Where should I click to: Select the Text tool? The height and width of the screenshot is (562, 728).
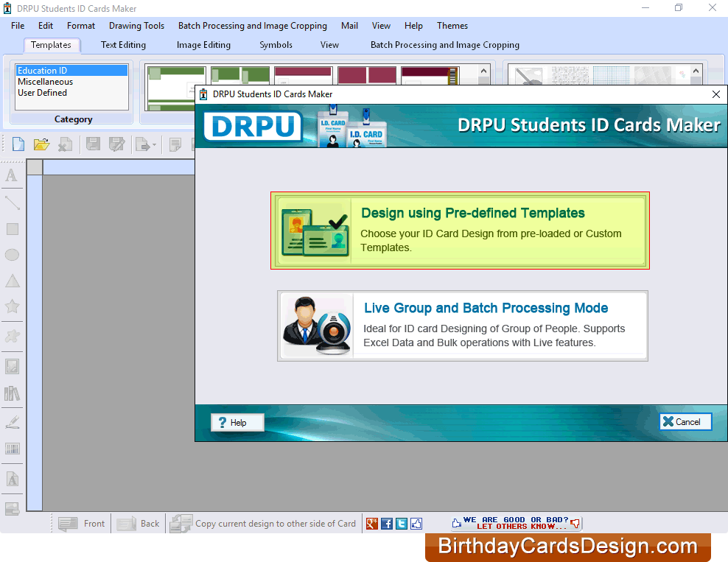(11, 175)
